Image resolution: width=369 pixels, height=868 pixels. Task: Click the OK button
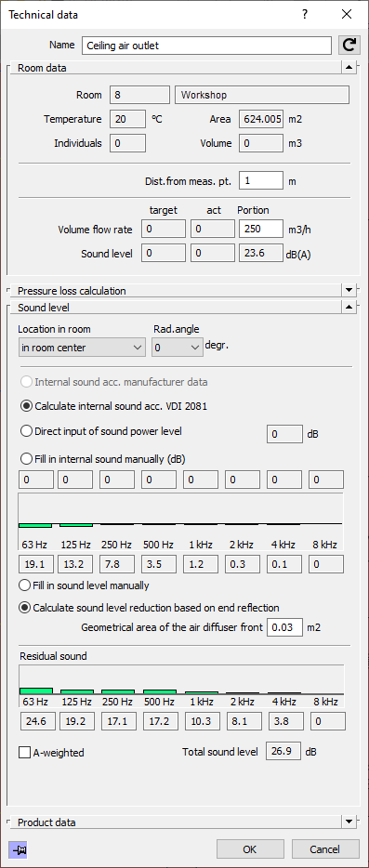click(x=250, y=849)
